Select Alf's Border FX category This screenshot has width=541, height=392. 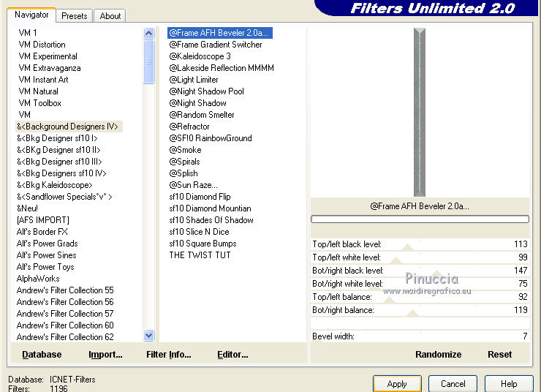point(42,233)
